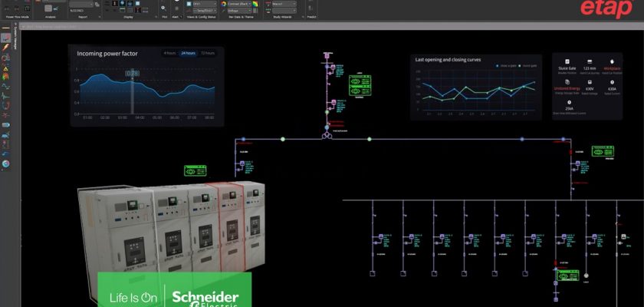Click the green monitor widget at right bus end
644x307 pixels.
pos(603,151)
